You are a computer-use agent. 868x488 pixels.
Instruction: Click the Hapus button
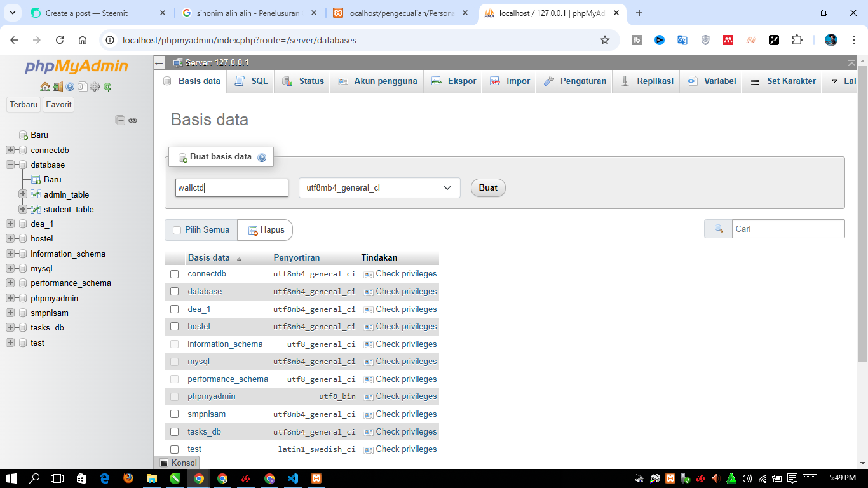pos(265,230)
